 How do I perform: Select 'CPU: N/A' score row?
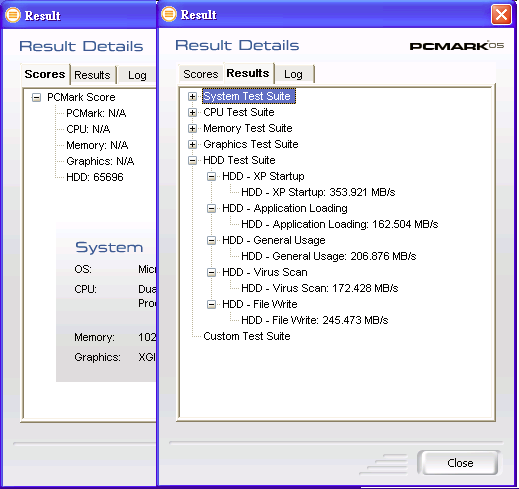tap(88, 129)
